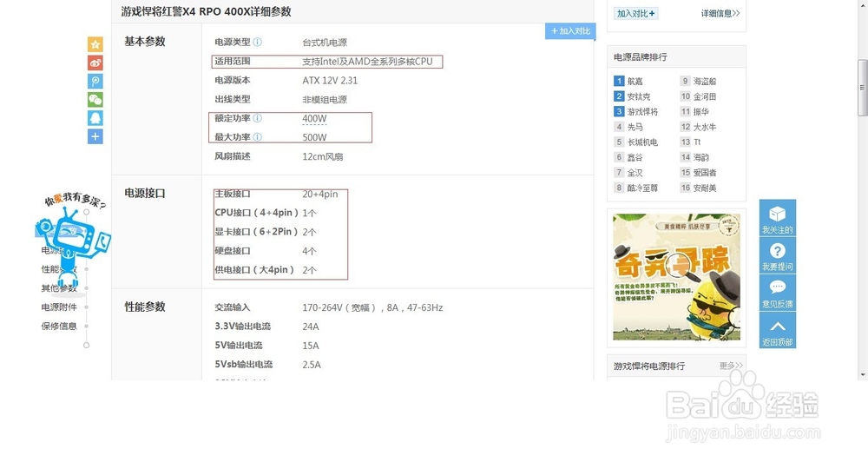
Task: Click 返回顶部 up-arrow button
Action: (777, 330)
